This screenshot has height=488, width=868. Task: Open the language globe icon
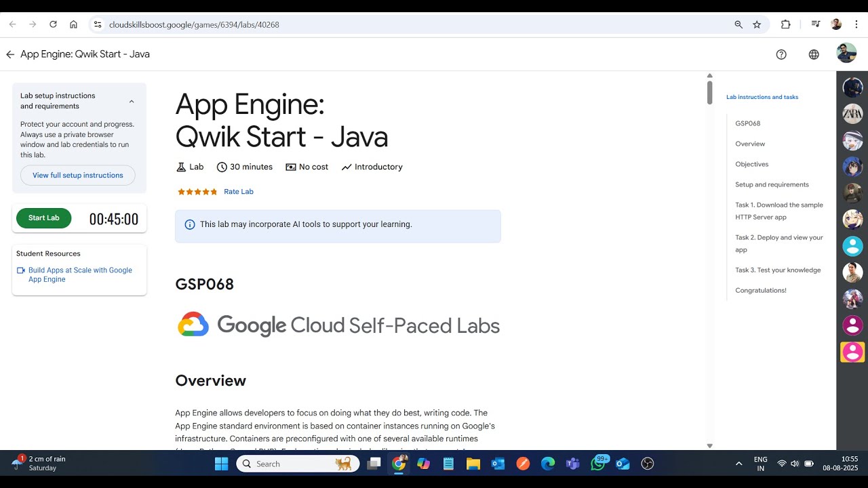pyautogui.click(x=814, y=54)
